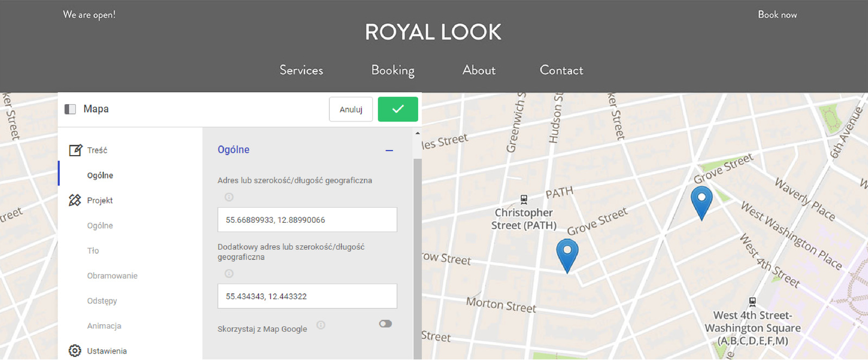The width and height of the screenshot is (868, 360).
Task: Select the Treść section in sidebar
Action: coord(97,150)
